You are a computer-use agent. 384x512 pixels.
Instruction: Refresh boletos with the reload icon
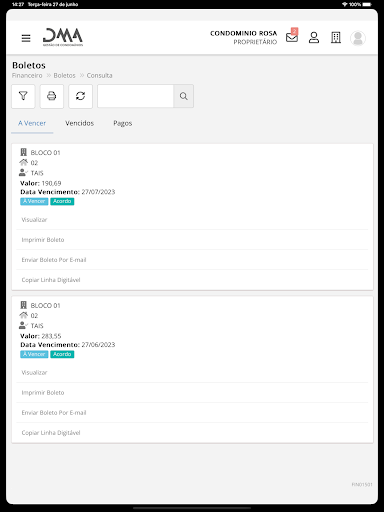(80, 96)
